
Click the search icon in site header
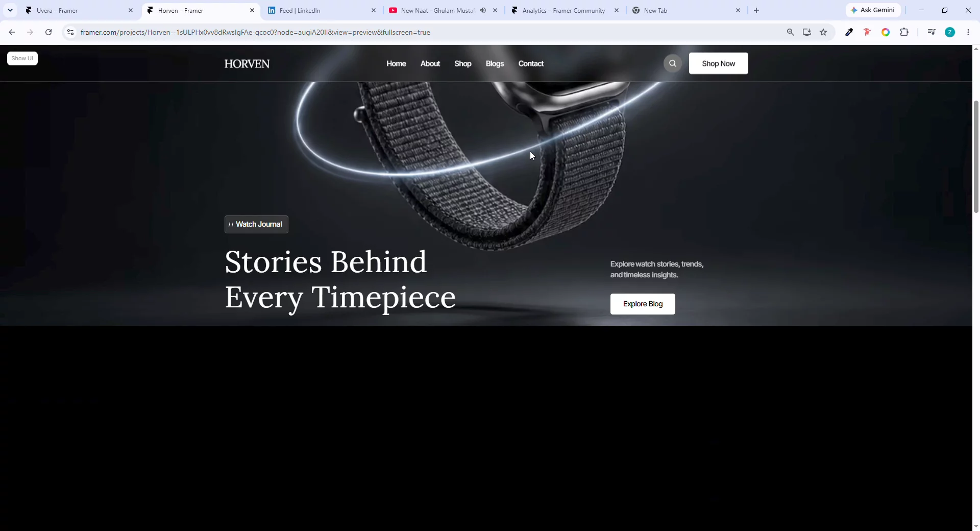[672, 63]
